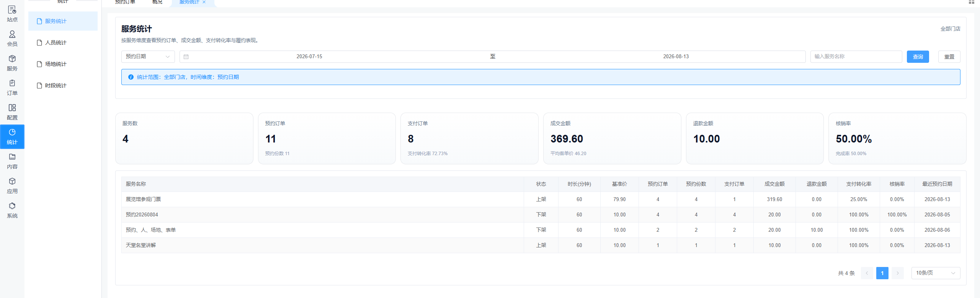The width and height of the screenshot is (980, 298).
Task: Click the 2026-08-06 latest booking date
Action: pos(937,230)
